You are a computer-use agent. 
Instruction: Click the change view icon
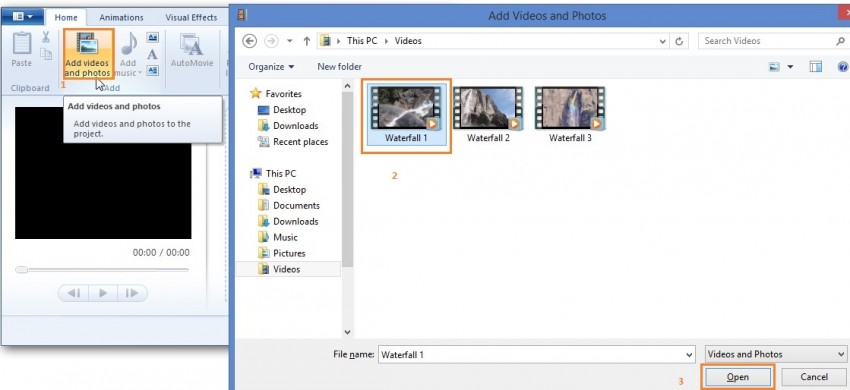tap(774, 67)
